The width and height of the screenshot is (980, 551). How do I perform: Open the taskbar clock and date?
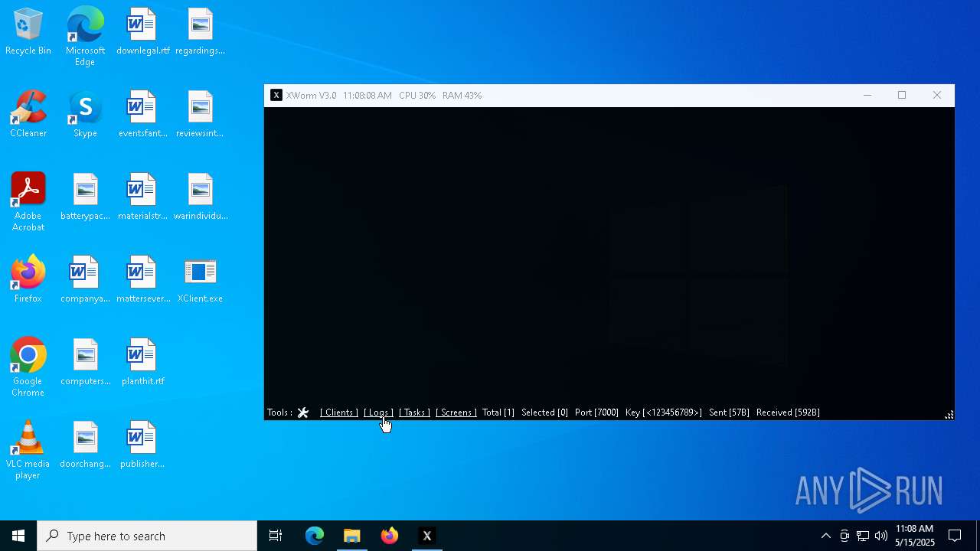coord(915,536)
